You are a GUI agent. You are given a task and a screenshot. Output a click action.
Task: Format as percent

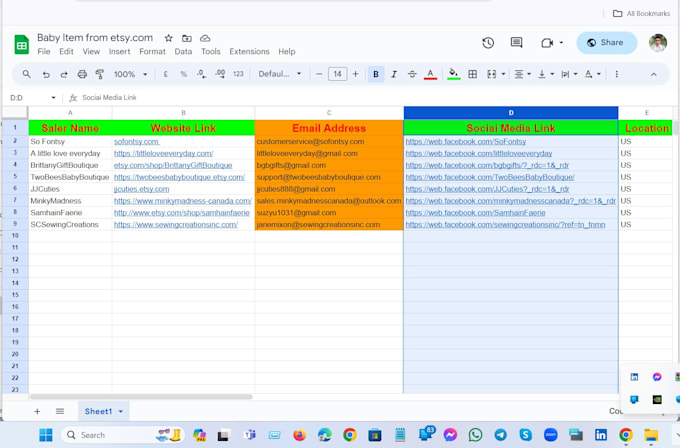(183, 74)
